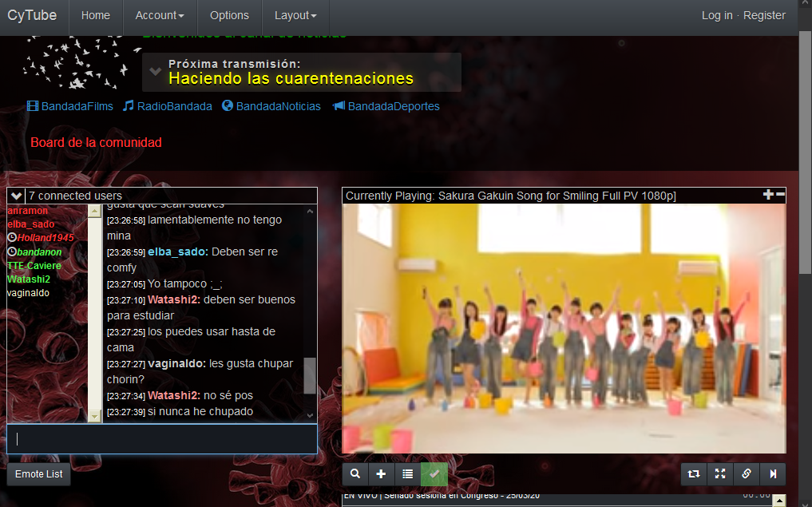The image size is (812, 507).
Task: Open the Account dropdown menu
Action: (160, 15)
